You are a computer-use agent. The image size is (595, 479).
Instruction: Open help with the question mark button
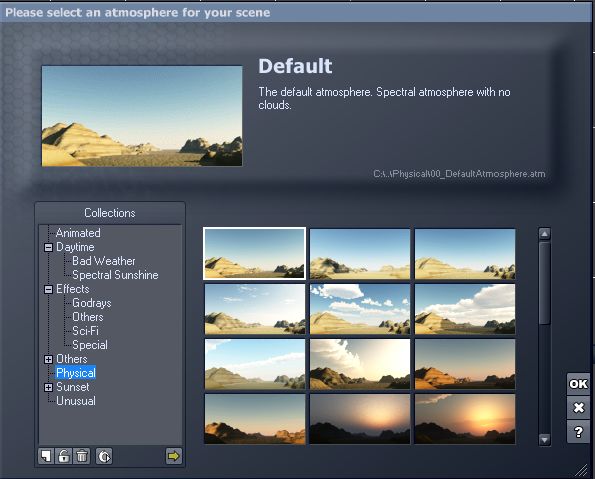(578, 432)
